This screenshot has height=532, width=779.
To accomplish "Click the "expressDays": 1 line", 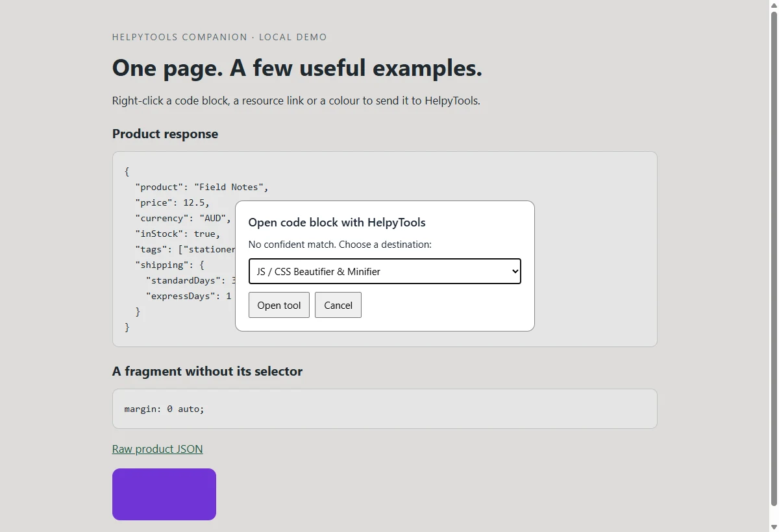I will tap(188, 296).
